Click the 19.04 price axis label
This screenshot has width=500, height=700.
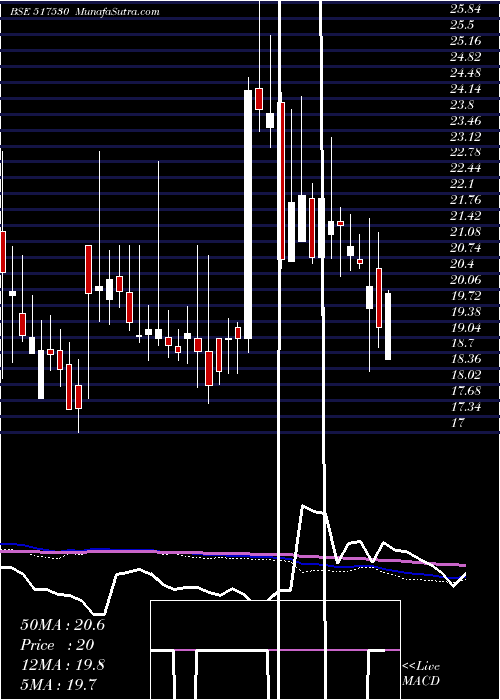click(465, 327)
